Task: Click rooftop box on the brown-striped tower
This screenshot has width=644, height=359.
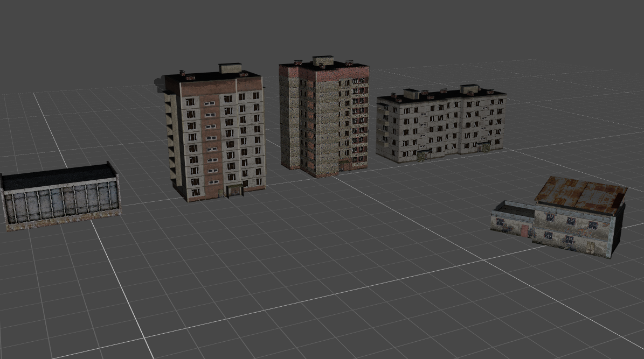Action: point(230,68)
